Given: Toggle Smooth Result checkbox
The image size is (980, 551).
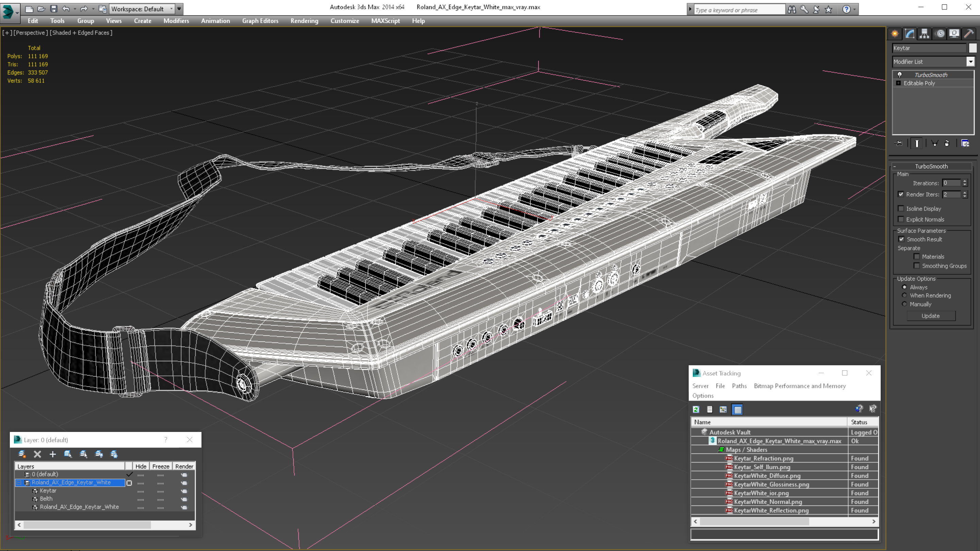Looking at the screenshot, I should click(x=901, y=239).
